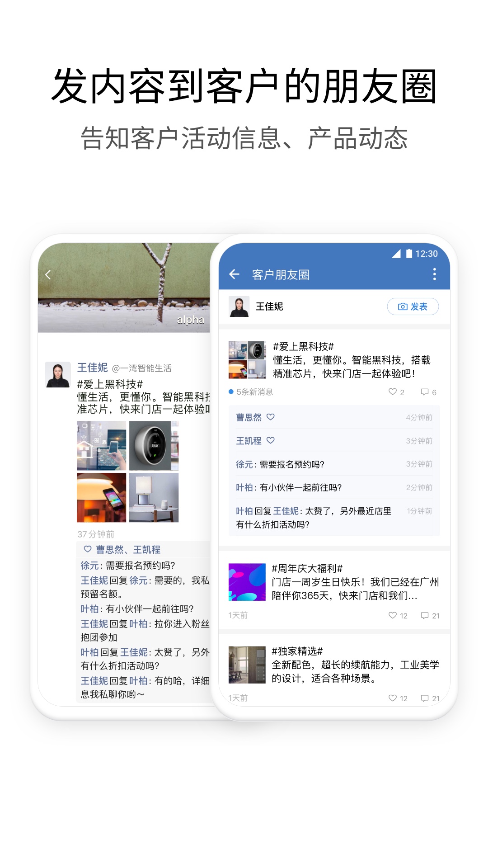Tap the lamp and phone photo
Screen dimensions: 488x868
click(102, 497)
